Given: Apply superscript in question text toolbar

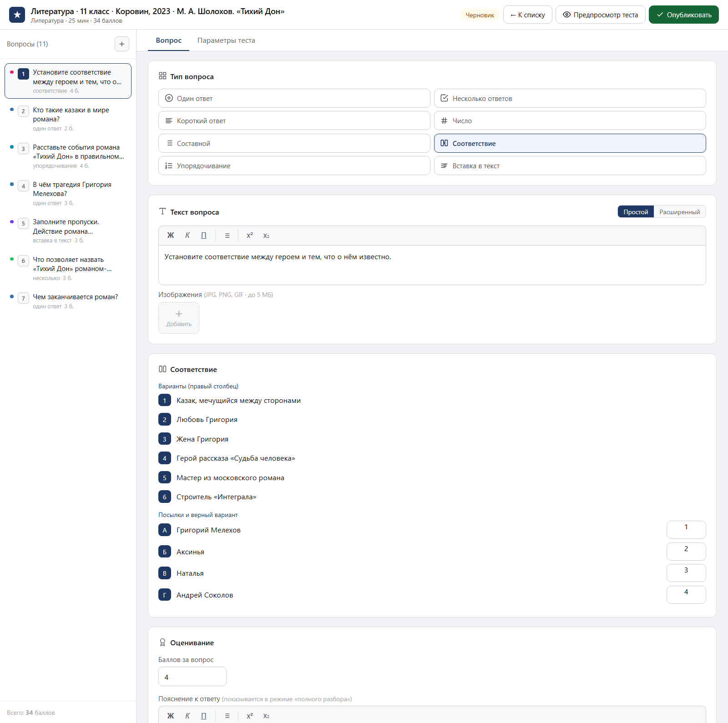Looking at the screenshot, I should (x=250, y=236).
